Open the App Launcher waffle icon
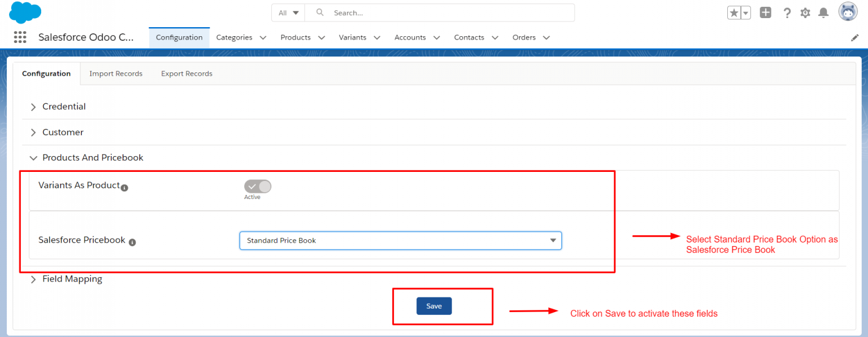This screenshot has width=868, height=337. coord(20,37)
